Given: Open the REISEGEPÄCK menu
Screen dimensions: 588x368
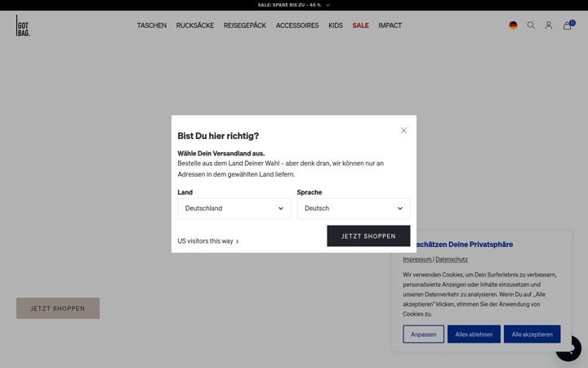Looking at the screenshot, I should [x=245, y=25].
